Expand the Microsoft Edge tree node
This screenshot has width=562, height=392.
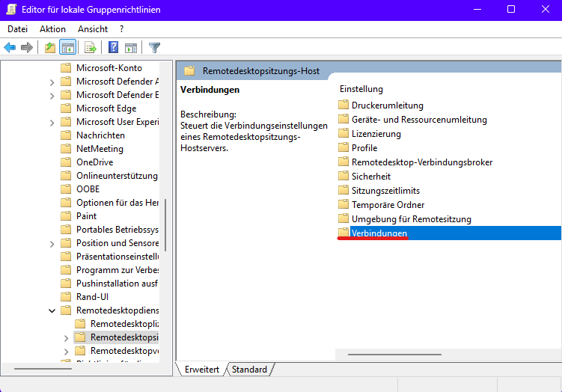[x=52, y=108]
